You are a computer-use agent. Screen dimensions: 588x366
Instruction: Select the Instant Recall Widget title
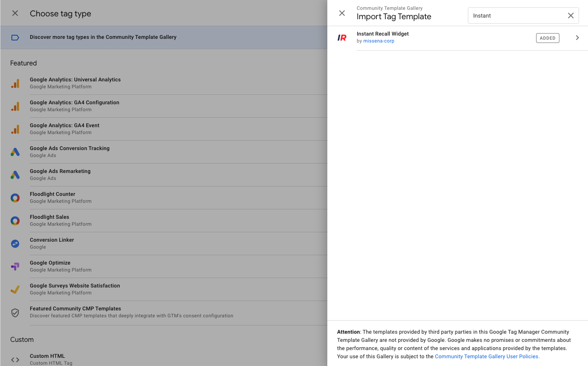[382, 34]
